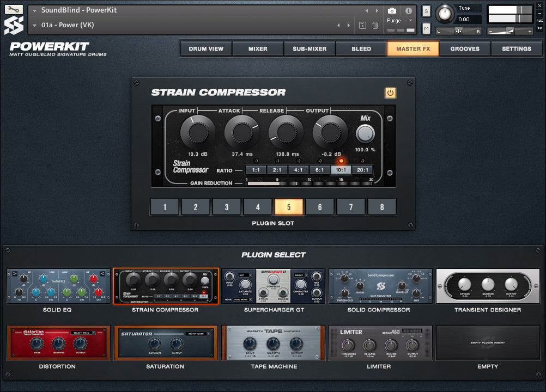This screenshot has height=392, width=546.
Task: Toggle the Strain Compressor power button
Action: click(x=390, y=93)
